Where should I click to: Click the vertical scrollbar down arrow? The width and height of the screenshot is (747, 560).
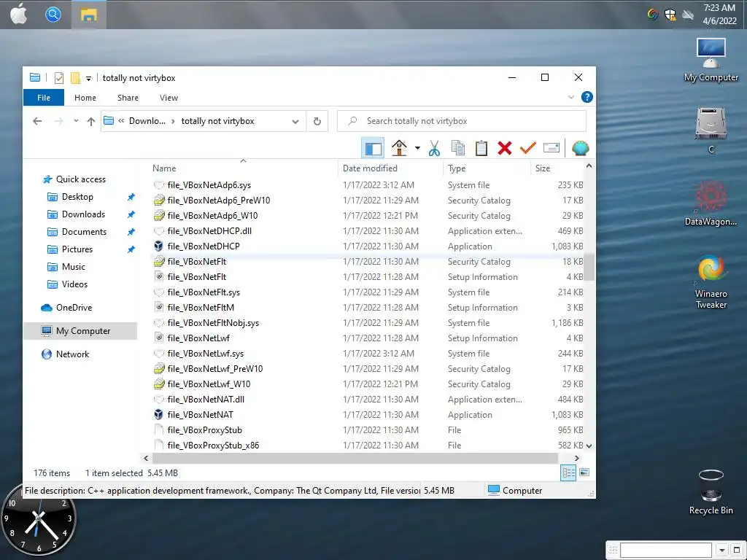click(589, 446)
